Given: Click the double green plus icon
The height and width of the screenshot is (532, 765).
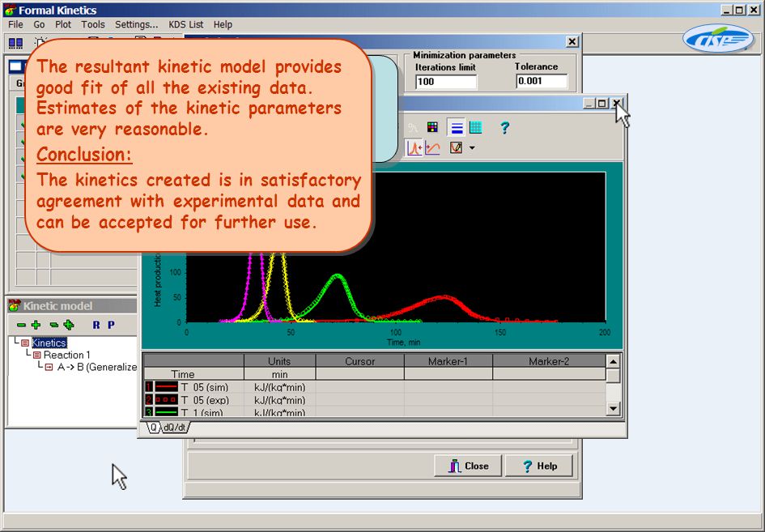Looking at the screenshot, I should (69, 325).
